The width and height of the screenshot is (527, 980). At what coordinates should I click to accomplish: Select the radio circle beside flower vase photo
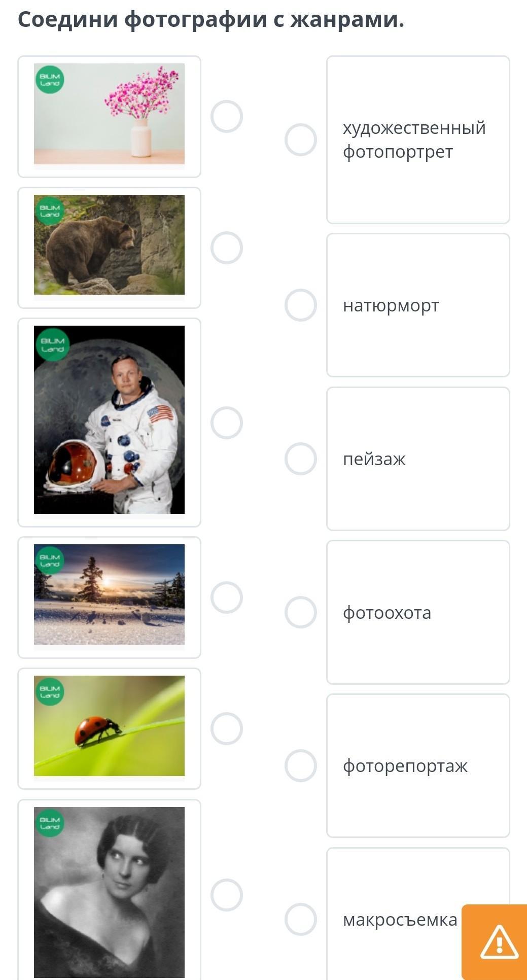click(227, 116)
